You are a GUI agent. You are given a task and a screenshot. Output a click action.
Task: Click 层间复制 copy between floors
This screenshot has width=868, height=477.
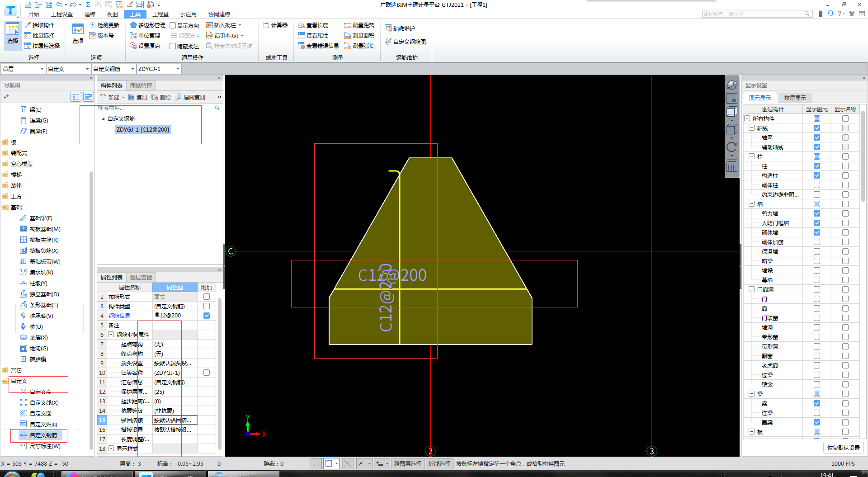pyautogui.click(x=190, y=97)
